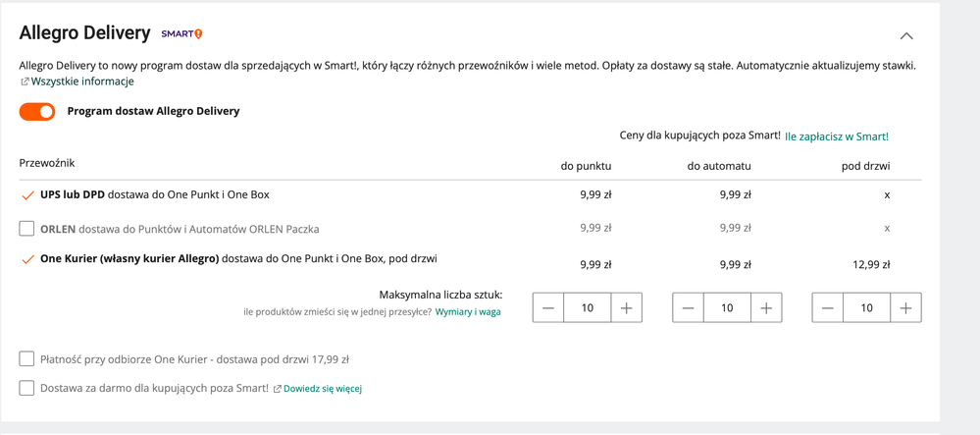The height and width of the screenshot is (435, 980).
Task: Decrease quantity for do automatu column
Action: tap(688, 308)
